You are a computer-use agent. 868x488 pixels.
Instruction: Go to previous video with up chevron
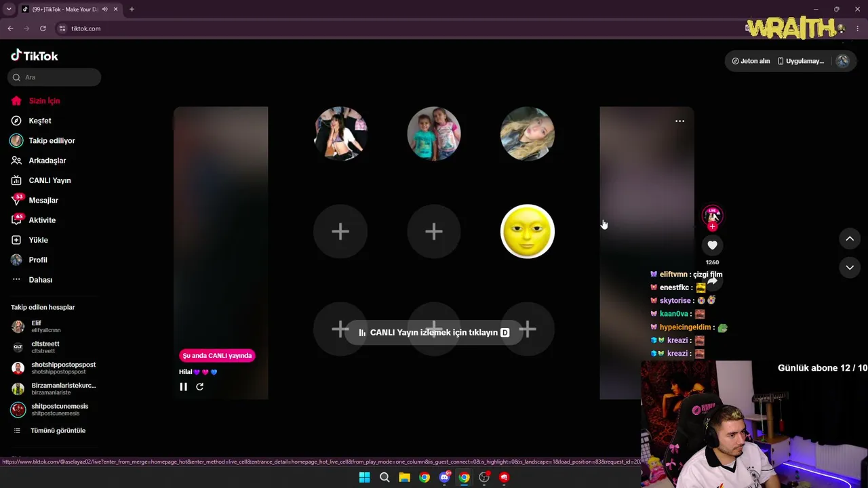click(x=850, y=239)
